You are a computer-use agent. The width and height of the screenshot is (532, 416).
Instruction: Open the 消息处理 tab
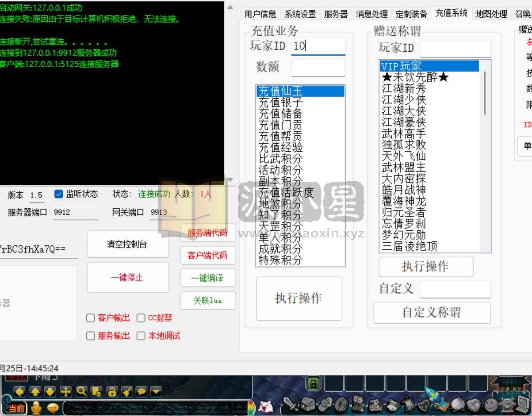(371, 14)
